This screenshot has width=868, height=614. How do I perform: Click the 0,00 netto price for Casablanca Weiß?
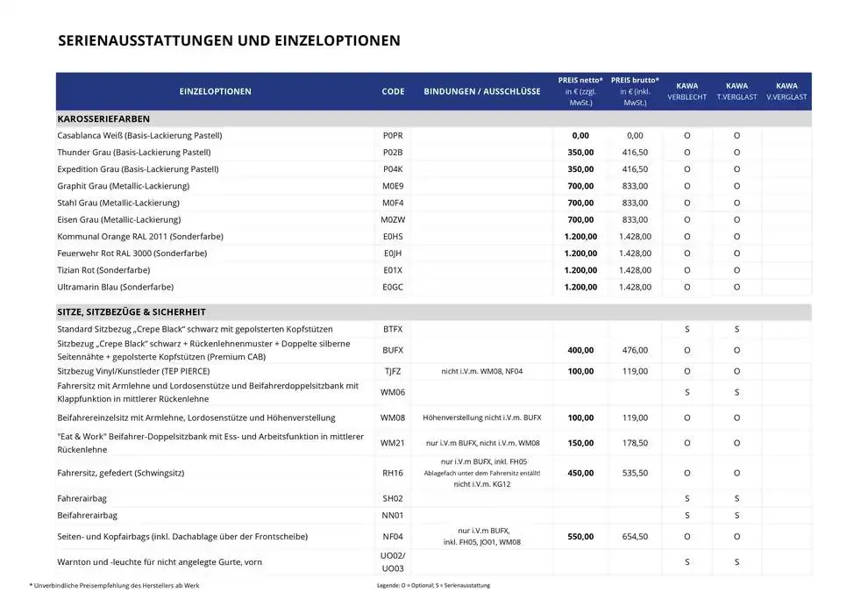[580, 135]
